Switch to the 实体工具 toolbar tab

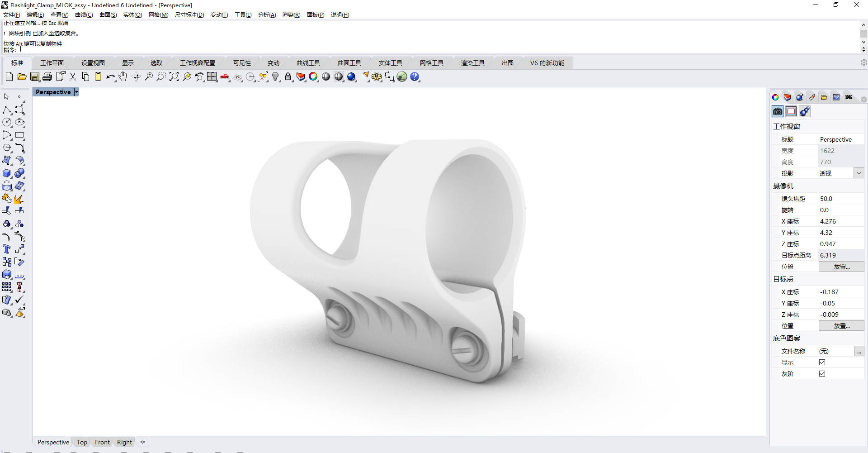[391, 63]
